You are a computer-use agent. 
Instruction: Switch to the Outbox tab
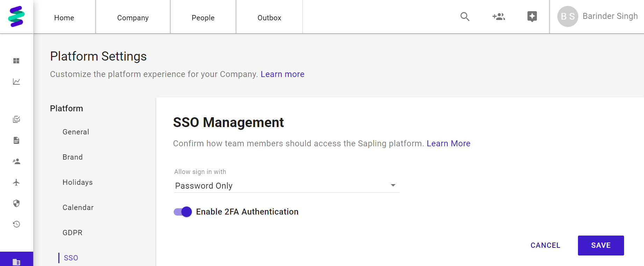(269, 18)
